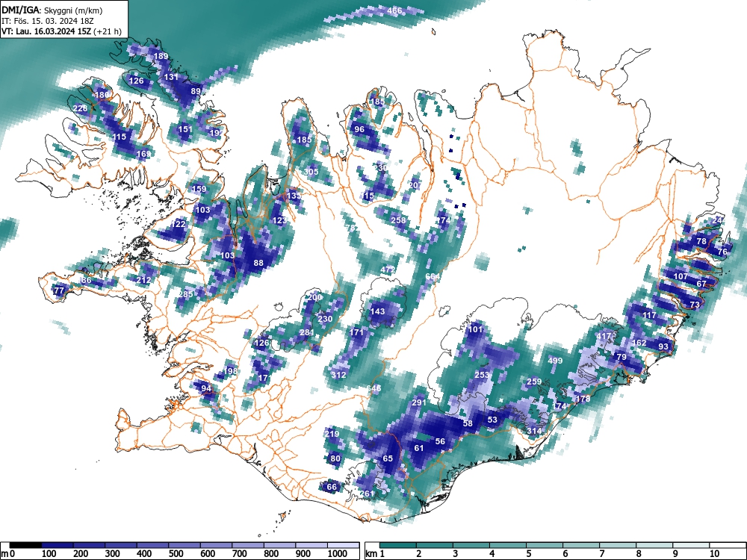Select the map value 253
The width and height of the screenshot is (747, 560).
pyautogui.click(x=482, y=375)
